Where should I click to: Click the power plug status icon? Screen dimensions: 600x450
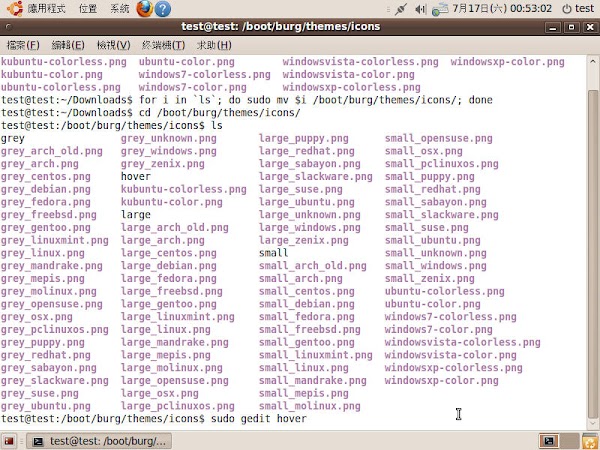(400, 9)
